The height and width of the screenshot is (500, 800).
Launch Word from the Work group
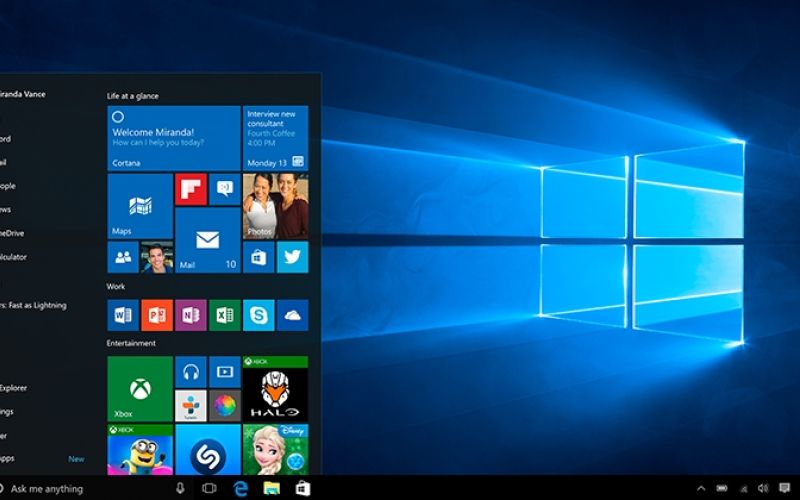123,315
